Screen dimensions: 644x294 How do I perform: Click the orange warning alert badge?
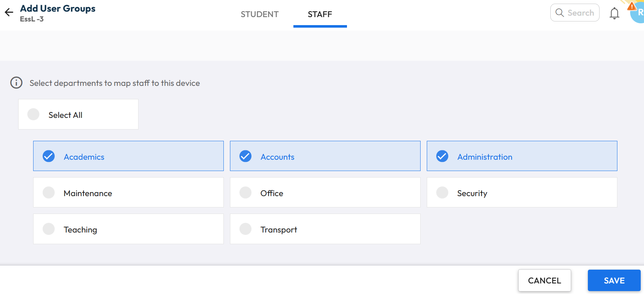(631, 6)
